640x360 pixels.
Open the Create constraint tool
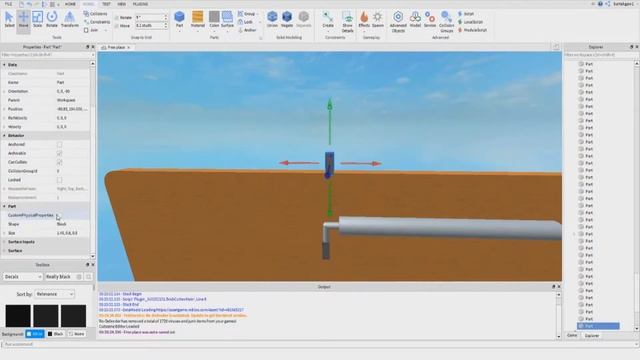pos(328,19)
